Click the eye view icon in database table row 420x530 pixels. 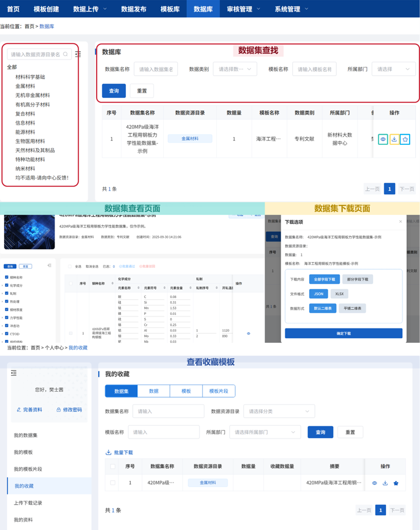383,139
